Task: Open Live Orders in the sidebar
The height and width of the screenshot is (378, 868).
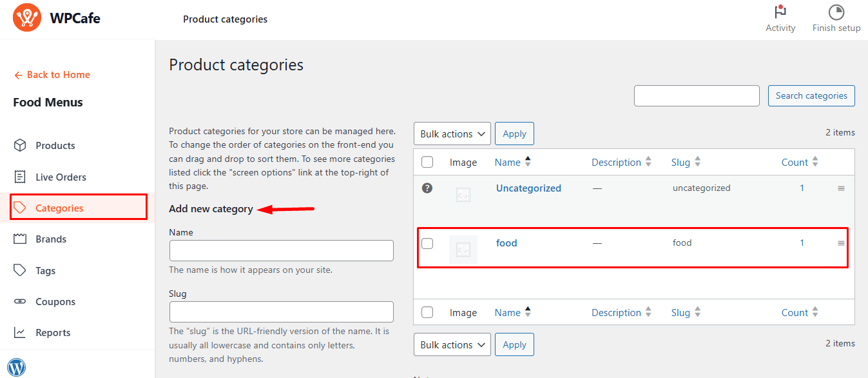Action: [61, 177]
